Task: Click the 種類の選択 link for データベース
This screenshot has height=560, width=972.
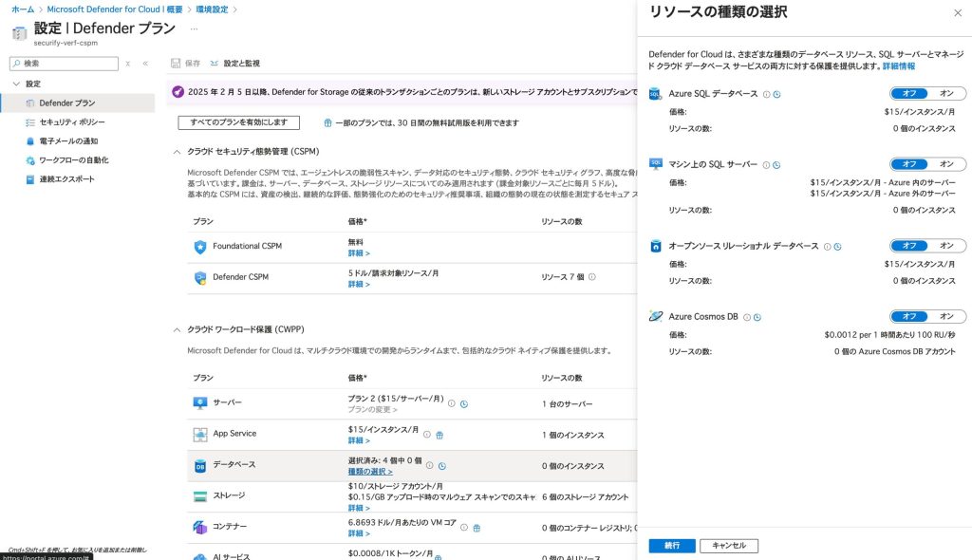Action: tap(369, 472)
